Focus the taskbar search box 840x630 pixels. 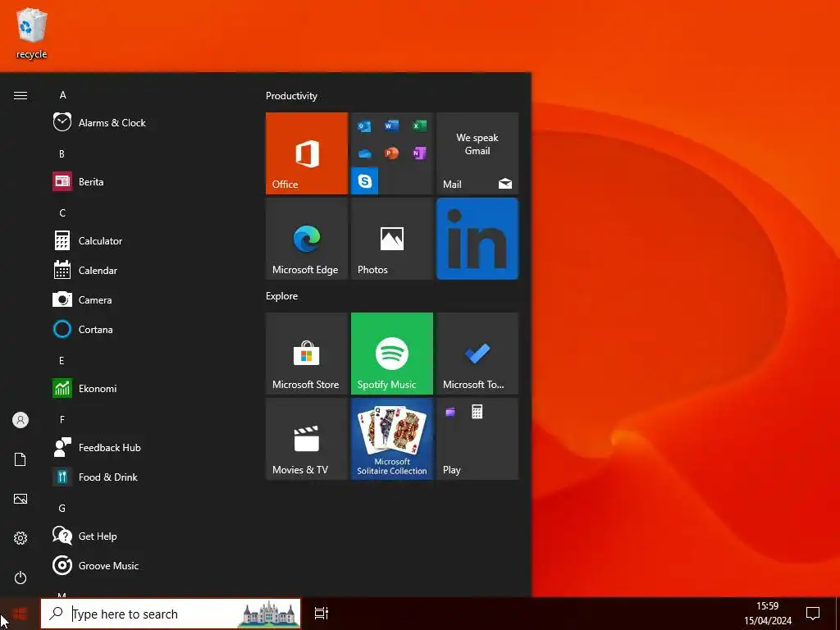[x=171, y=614]
